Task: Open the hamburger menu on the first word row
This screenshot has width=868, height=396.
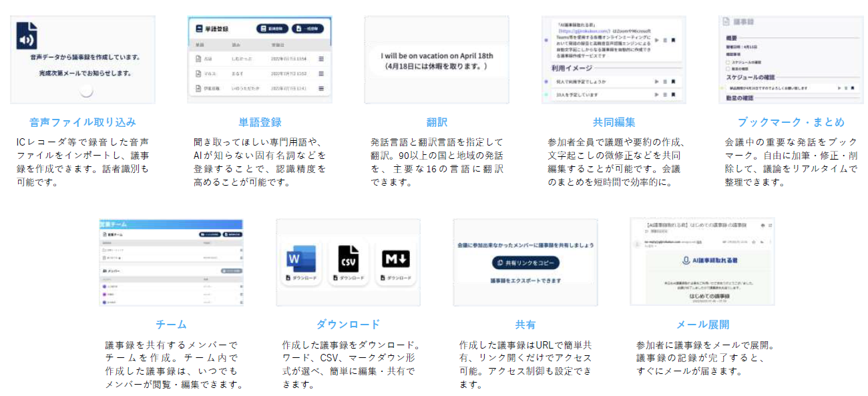Action: point(321,59)
